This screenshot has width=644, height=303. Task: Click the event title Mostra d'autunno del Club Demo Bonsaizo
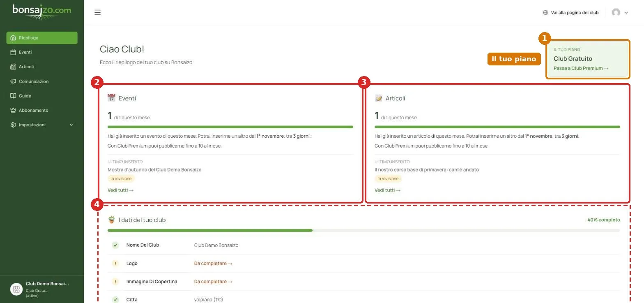154,170
